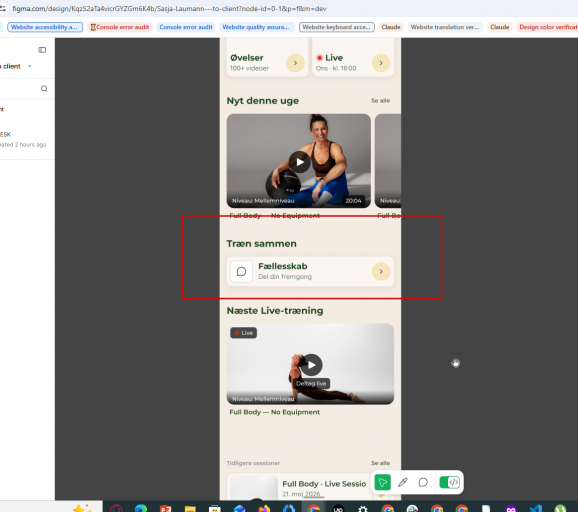Open the Live card chevron button

pyautogui.click(x=381, y=63)
